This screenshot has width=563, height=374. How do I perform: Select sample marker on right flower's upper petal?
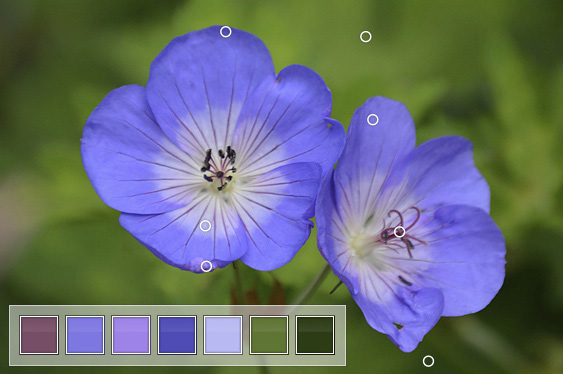[373, 120]
